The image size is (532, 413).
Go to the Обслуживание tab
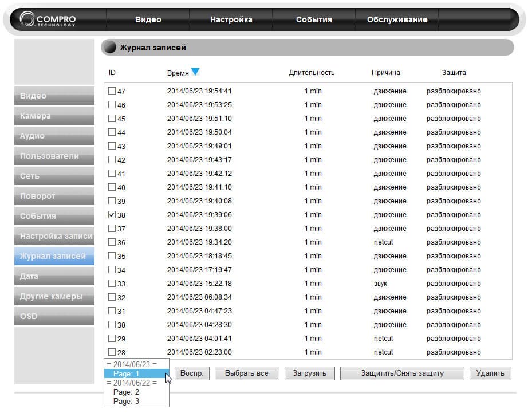point(397,19)
